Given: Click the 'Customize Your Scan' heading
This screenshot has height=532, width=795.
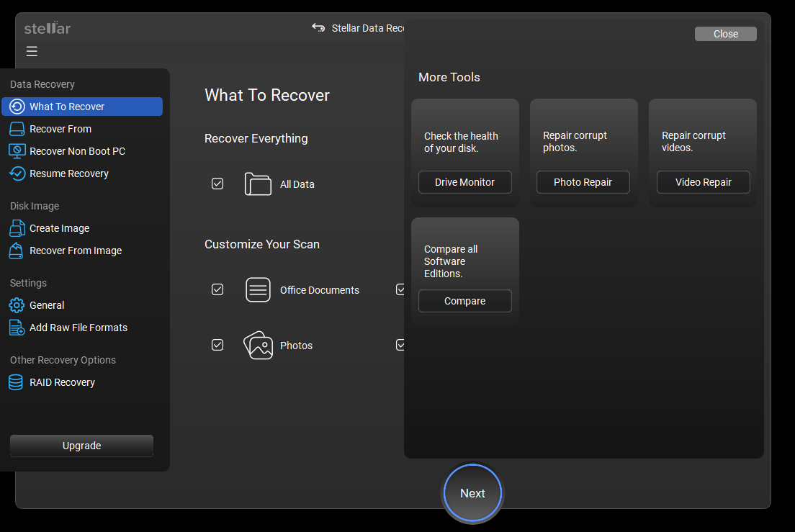Looking at the screenshot, I should (x=262, y=244).
